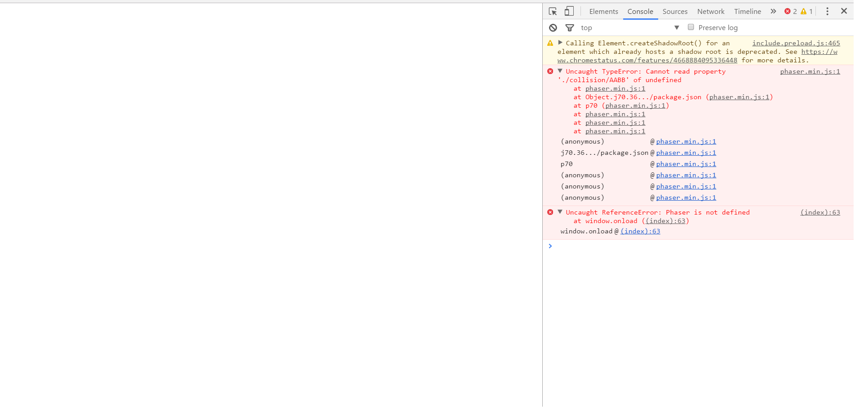Open phaser.min.js link in Object.j70.36 trace line
This screenshot has height=408, width=868.
(x=740, y=97)
